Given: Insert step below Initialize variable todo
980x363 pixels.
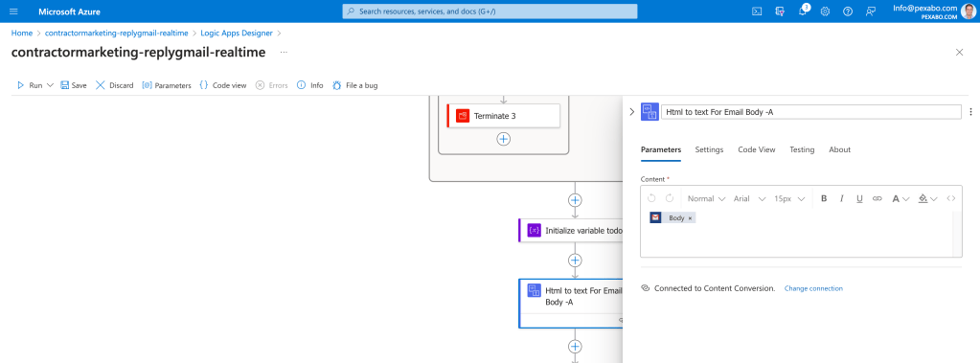Looking at the screenshot, I should pos(575,260).
